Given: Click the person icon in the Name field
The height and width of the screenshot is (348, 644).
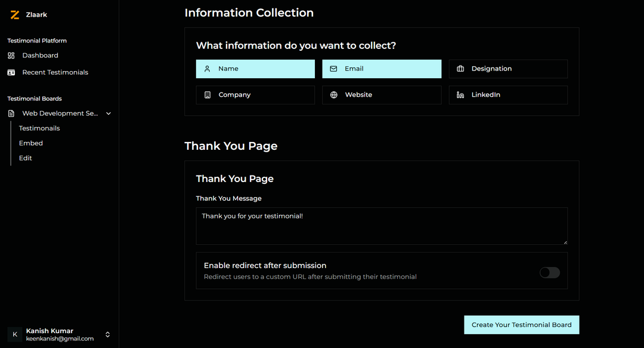Looking at the screenshot, I should 206,68.
